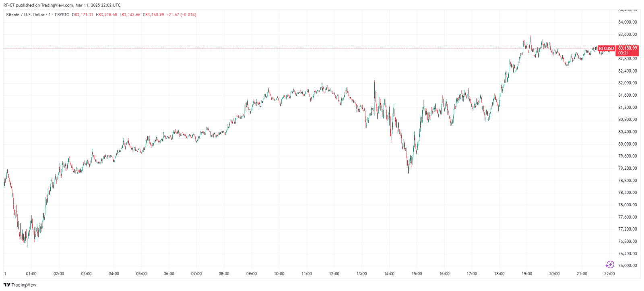Click the 81,200.00 price axis label
This screenshot has height=291, width=644.
tap(627, 108)
